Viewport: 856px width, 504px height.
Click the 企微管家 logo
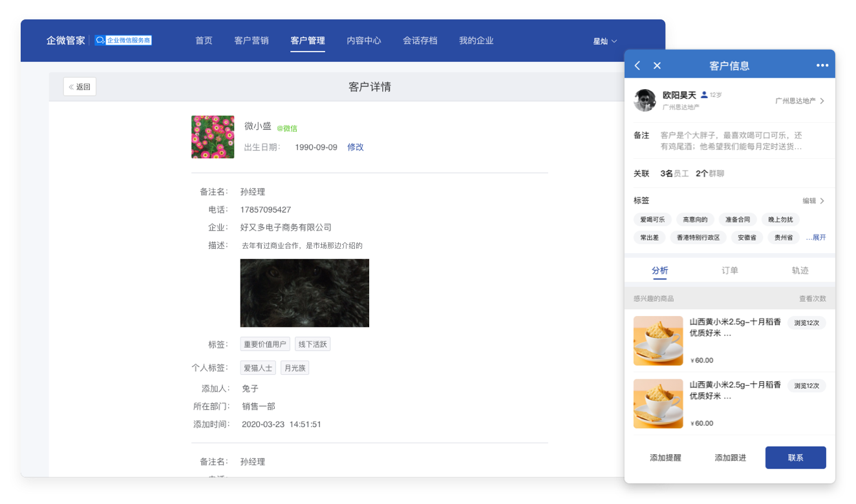(66, 40)
